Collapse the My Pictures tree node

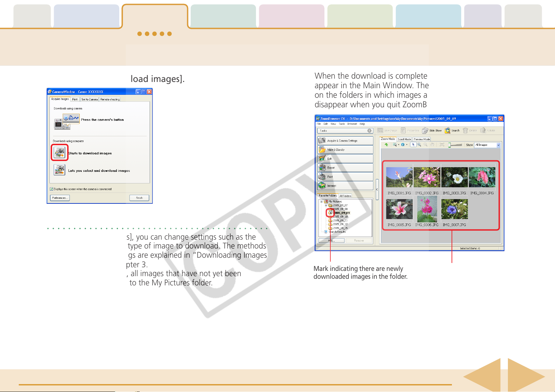(x=321, y=201)
